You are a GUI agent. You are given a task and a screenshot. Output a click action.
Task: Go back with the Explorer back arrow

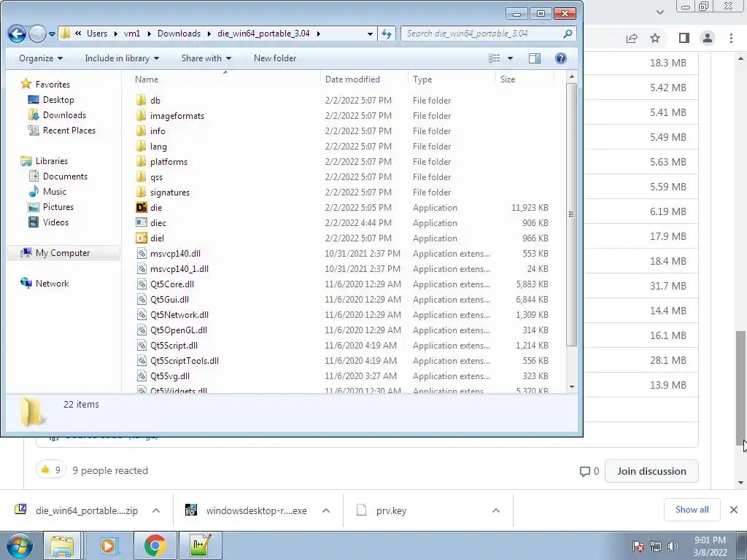(x=18, y=34)
